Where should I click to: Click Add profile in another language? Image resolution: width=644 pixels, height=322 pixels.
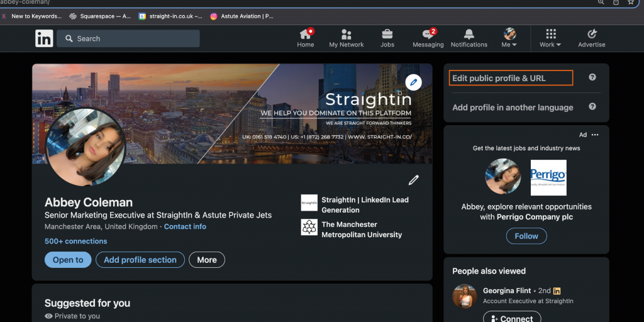click(x=513, y=107)
